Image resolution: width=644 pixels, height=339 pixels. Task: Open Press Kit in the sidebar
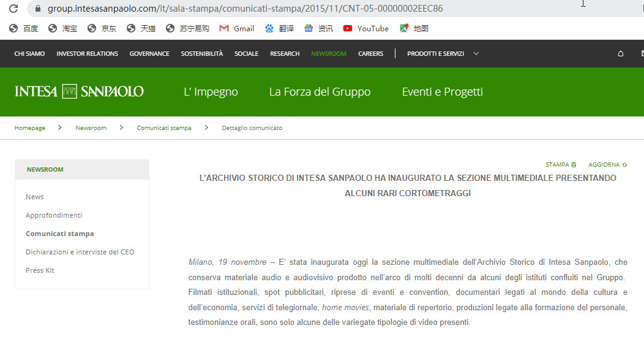tap(40, 270)
